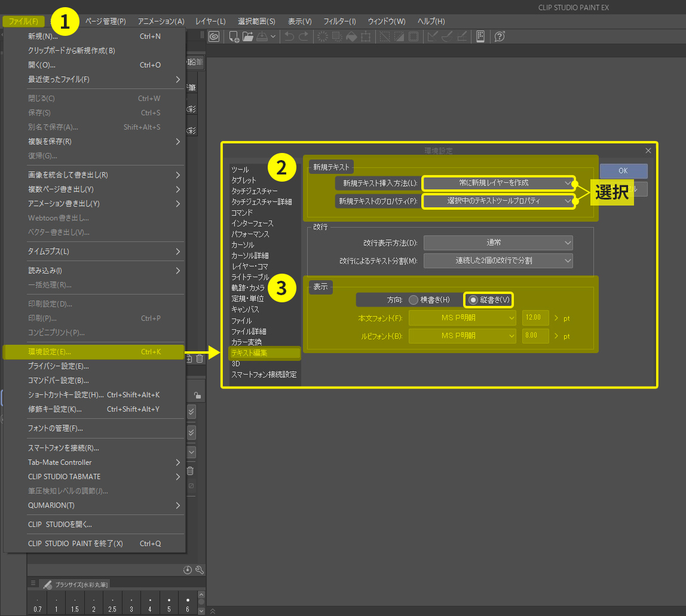Open 新規テキスト挿入方法 dropdown
Screen dimensions: 686x616
[498, 183]
